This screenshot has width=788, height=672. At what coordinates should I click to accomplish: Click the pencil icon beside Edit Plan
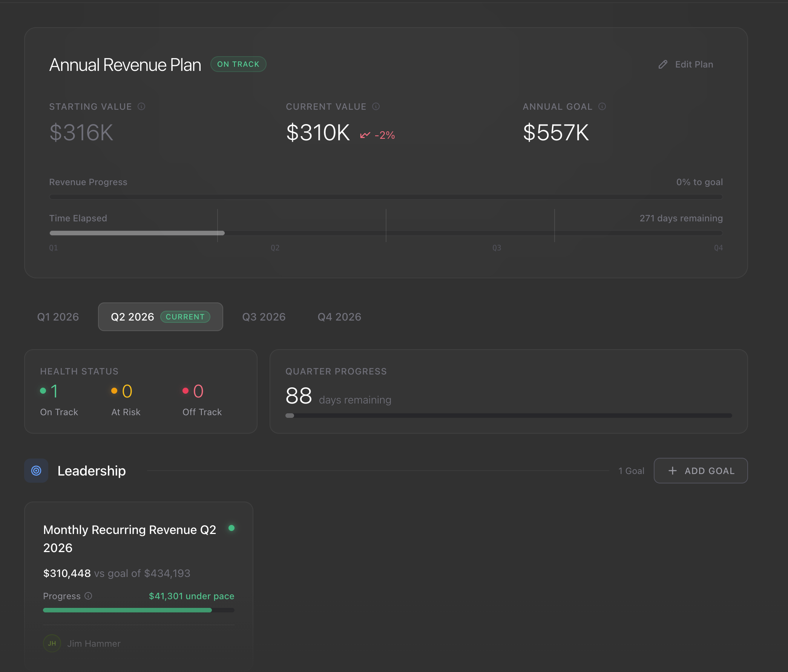point(663,64)
